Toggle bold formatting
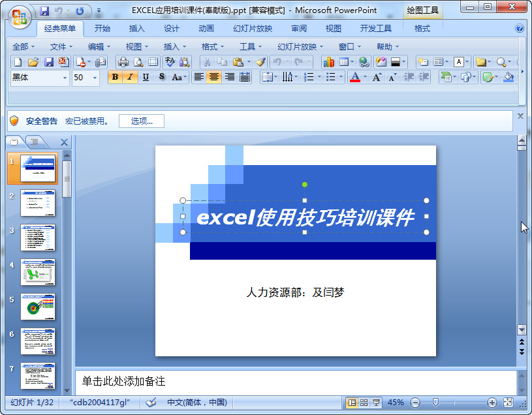This screenshot has width=532, height=415. click(114, 77)
